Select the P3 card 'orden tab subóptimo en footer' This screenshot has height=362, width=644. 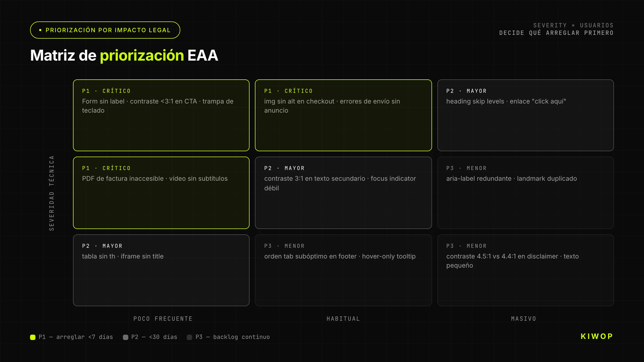pyautogui.click(x=343, y=270)
